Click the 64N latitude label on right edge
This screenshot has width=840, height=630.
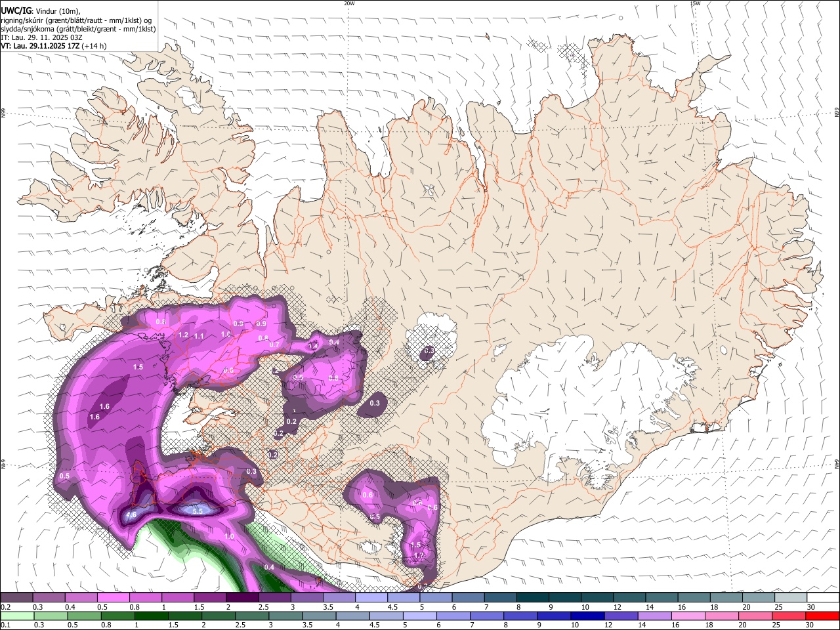tap(836, 464)
